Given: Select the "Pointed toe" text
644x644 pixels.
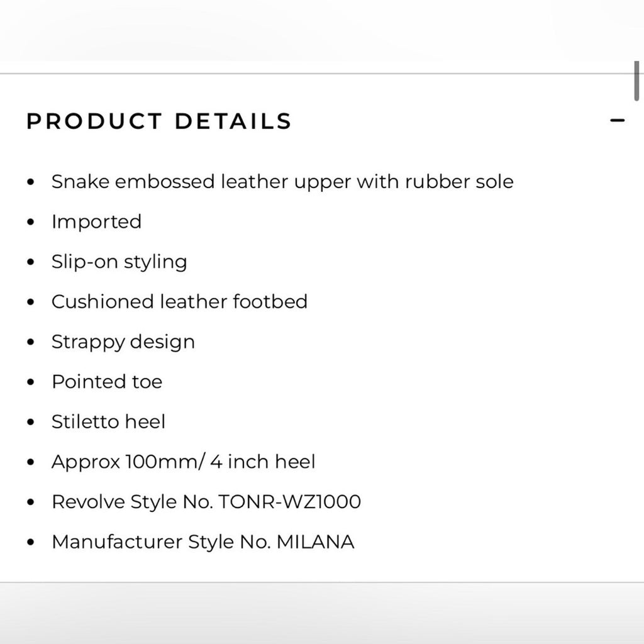Looking at the screenshot, I should 107,382.
